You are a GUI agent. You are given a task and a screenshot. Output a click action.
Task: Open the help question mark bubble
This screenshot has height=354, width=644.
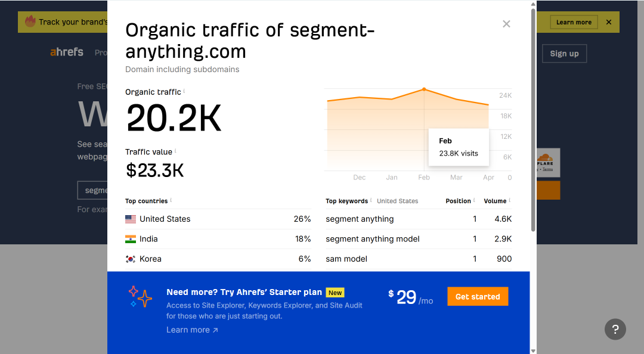coord(615,329)
